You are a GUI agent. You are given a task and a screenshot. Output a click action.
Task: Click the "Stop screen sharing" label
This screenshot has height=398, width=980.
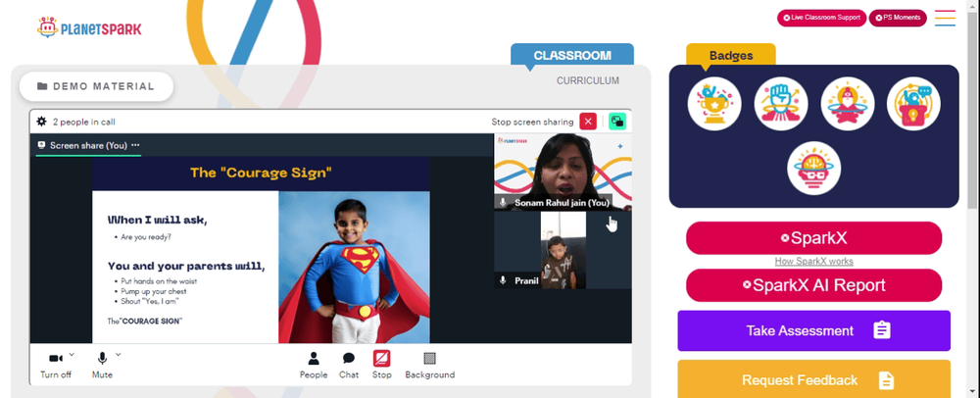[x=532, y=122]
